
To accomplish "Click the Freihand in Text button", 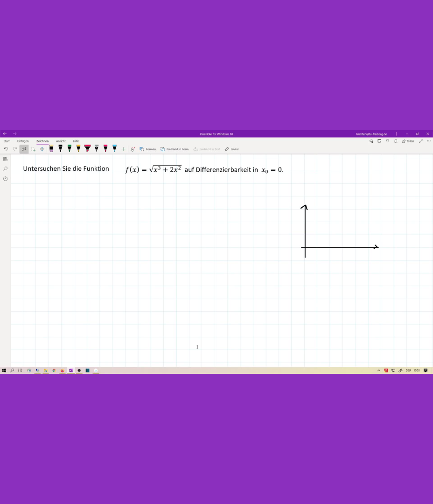I will point(207,149).
